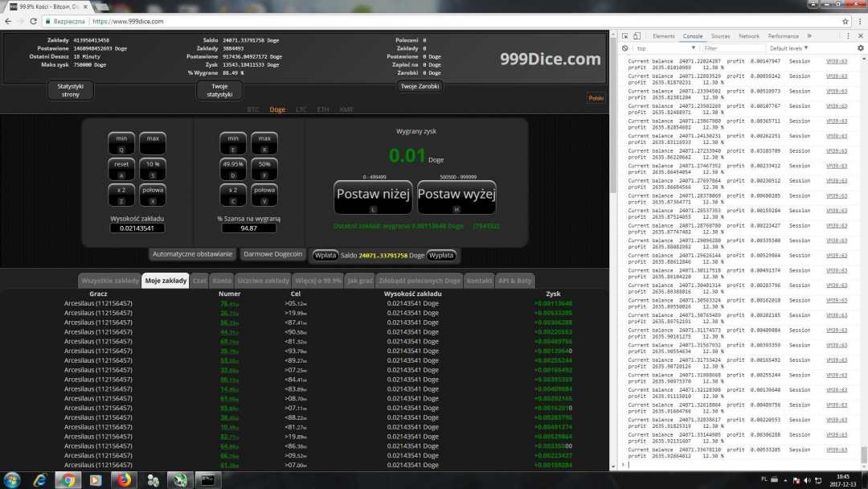Image resolution: width=868 pixels, height=489 pixels.
Task: Open the Chrome three-dot menu
Action: click(859, 22)
